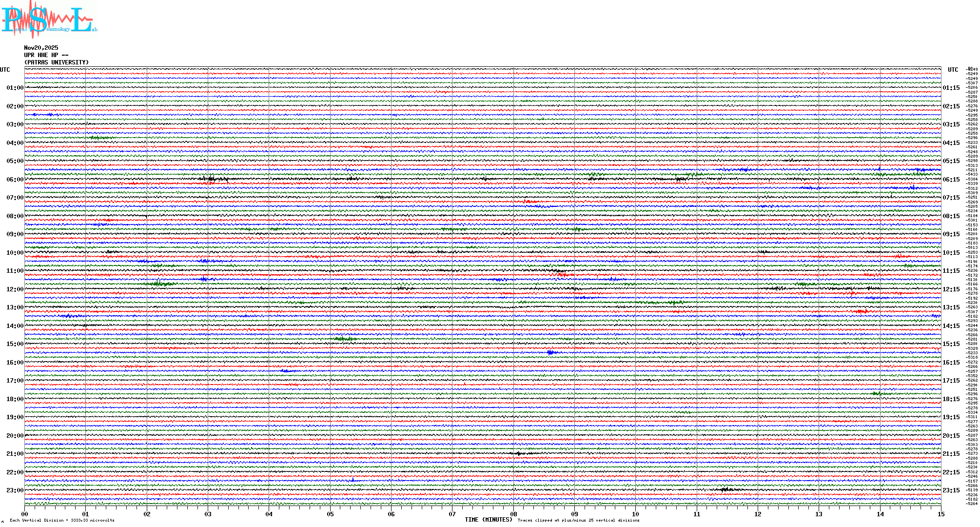Click the Patras Seismology Lab logo
The image size is (980, 527).
point(48,20)
